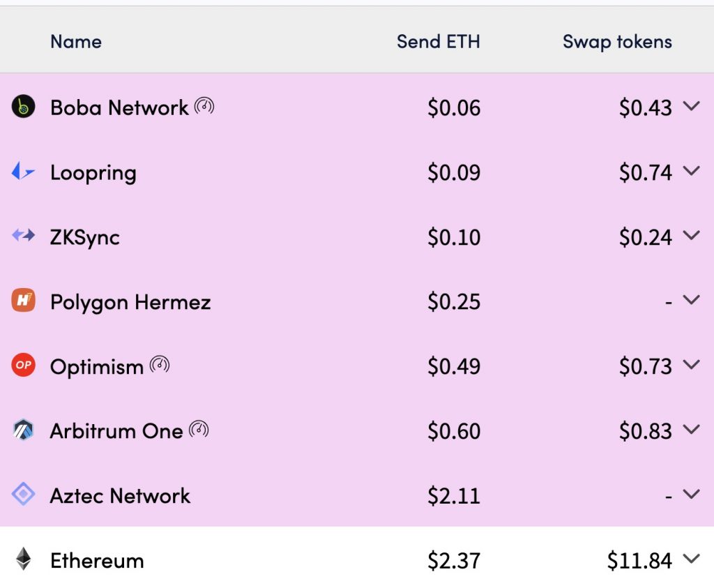
Task: Sort by the Swap tokens column header
Action: click(618, 42)
